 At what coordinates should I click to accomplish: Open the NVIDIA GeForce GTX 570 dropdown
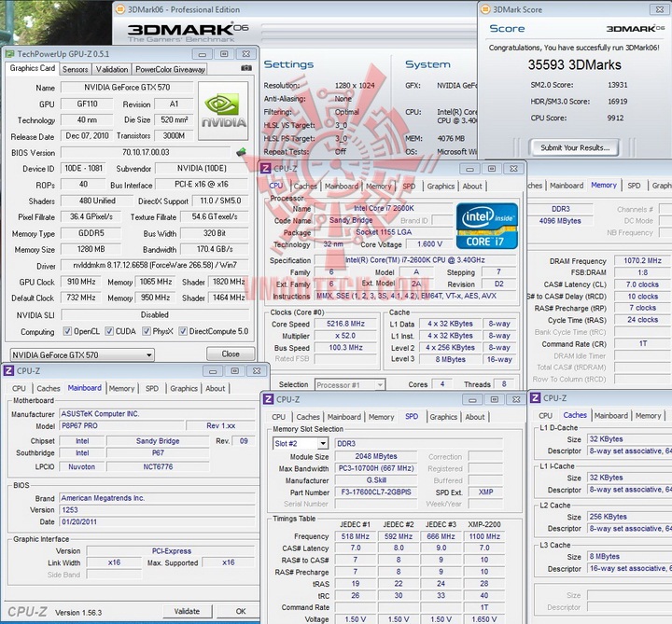(x=82, y=355)
